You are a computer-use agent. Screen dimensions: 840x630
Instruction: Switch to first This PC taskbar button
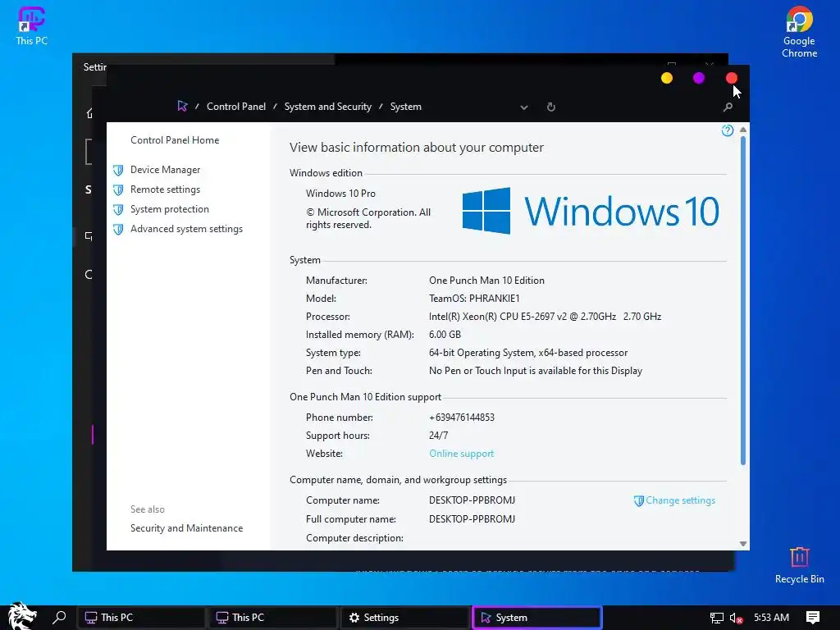[x=141, y=618]
